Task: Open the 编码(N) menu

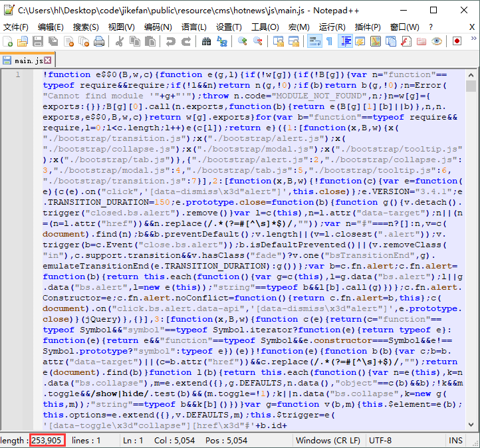Action: pos(158,27)
